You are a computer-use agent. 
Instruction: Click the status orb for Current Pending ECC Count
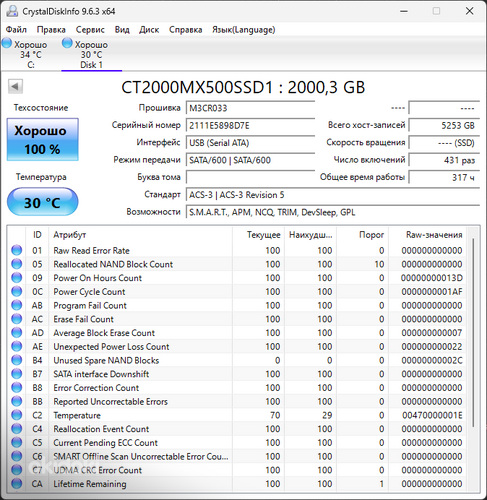pyautogui.click(x=16, y=442)
